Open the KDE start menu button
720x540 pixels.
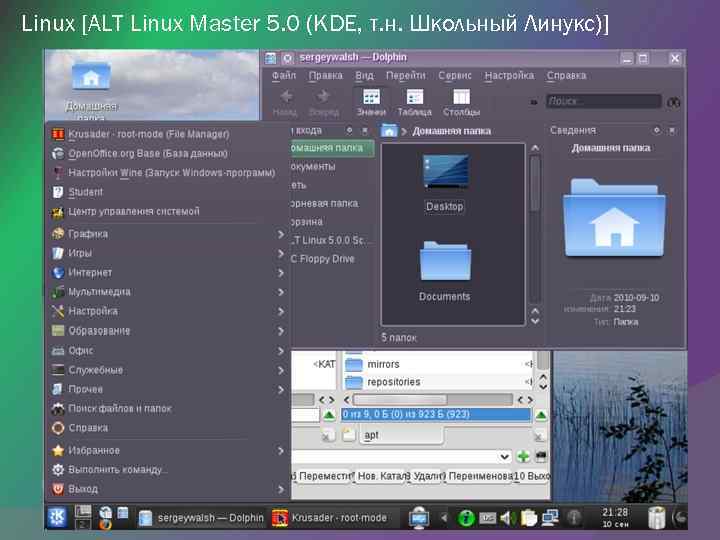(57, 518)
